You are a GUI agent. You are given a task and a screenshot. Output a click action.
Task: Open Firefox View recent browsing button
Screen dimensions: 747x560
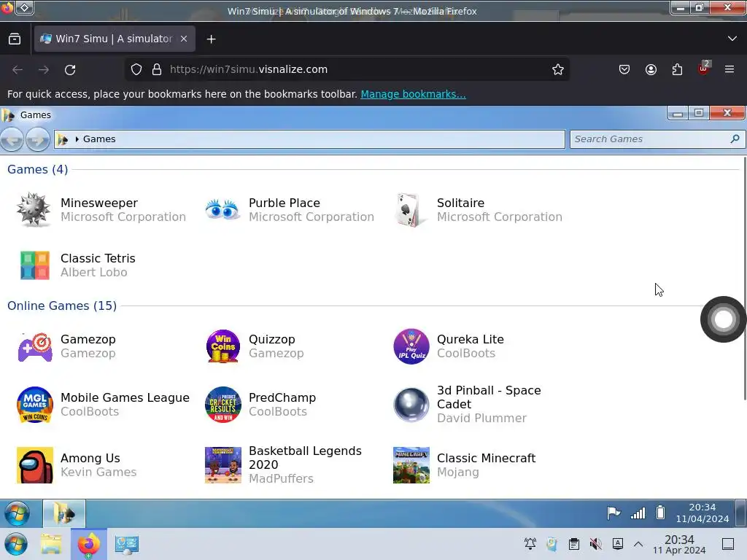(x=15, y=39)
